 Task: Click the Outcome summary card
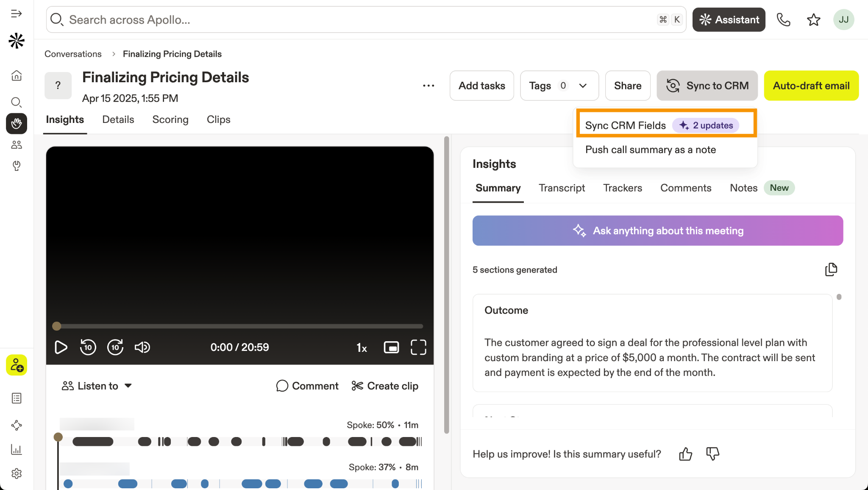pyautogui.click(x=652, y=343)
